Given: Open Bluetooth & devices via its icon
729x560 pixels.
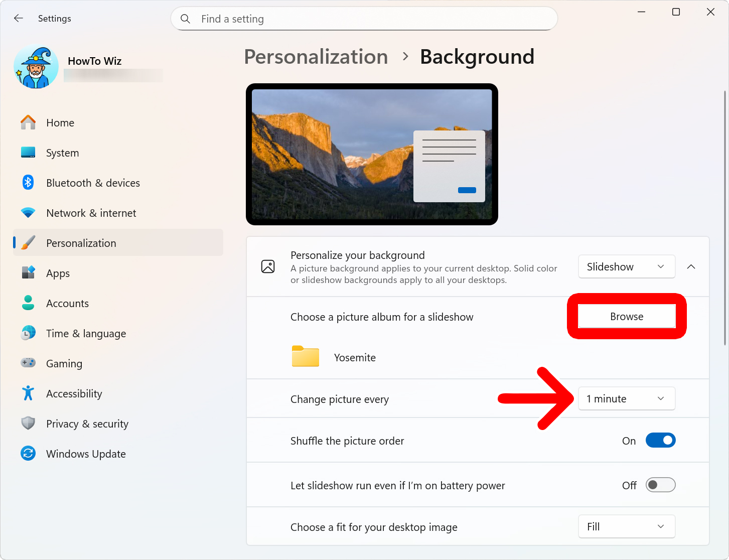Looking at the screenshot, I should (x=28, y=183).
